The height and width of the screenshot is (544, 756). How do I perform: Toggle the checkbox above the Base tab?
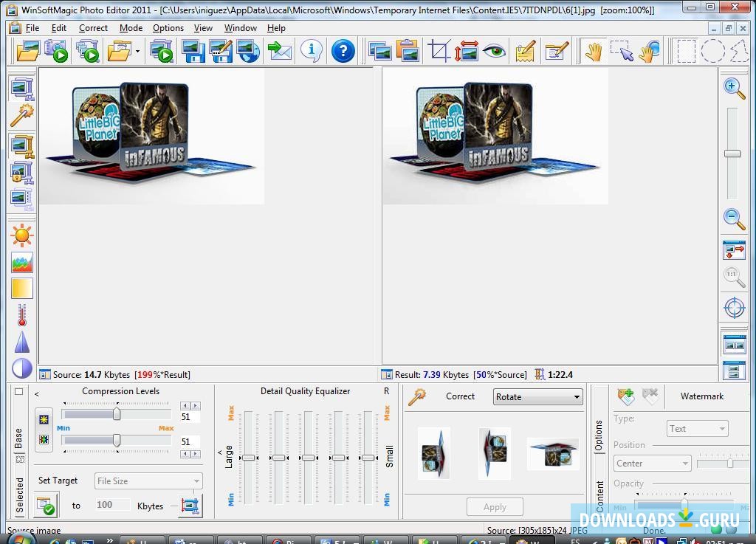(19, 392)
